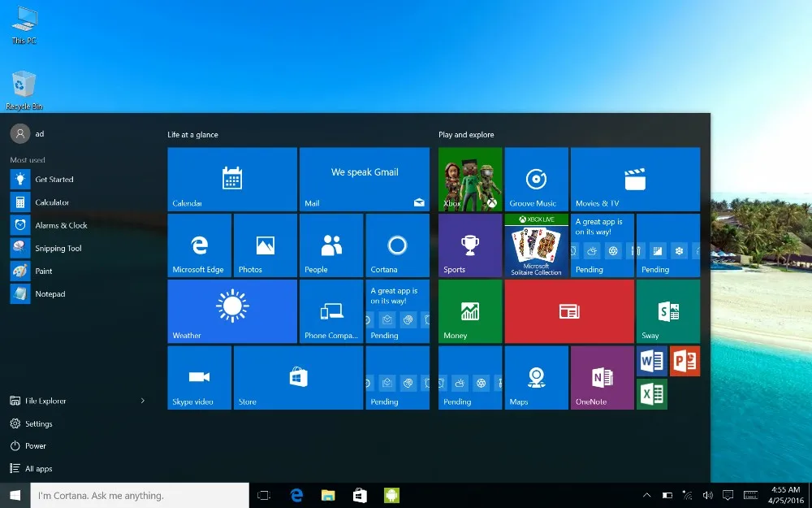Viewport: 812px width, 508px height.
Task: Open the Maps tile
Action: (537, 377)
